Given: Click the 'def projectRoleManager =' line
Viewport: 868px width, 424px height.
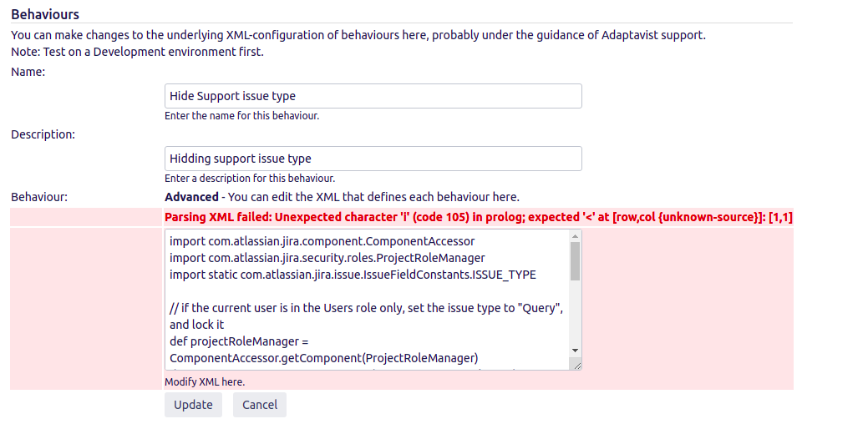Looking at the screenshot, I should 239,341.
